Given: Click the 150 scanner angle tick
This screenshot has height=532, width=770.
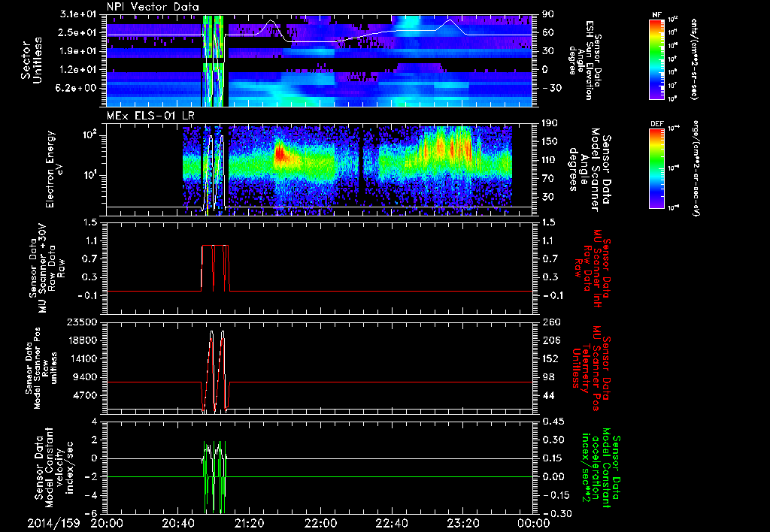Looking at the screenshot, I should point(550,141).
